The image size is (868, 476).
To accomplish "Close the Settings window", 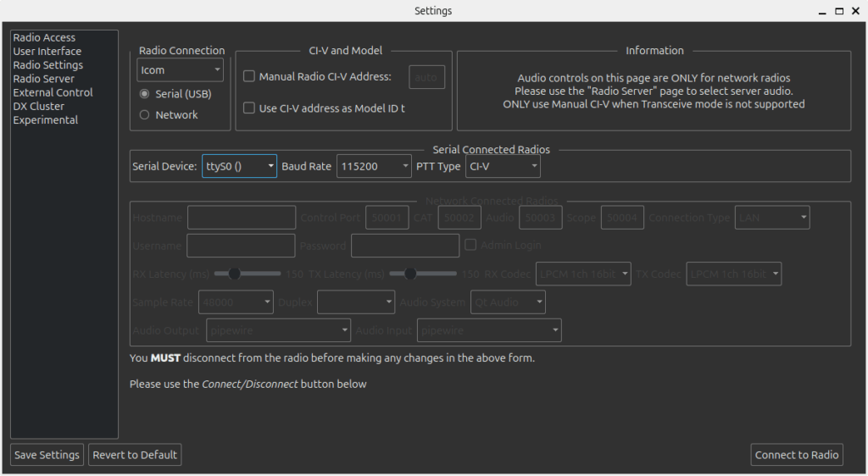I will [856, 11].
